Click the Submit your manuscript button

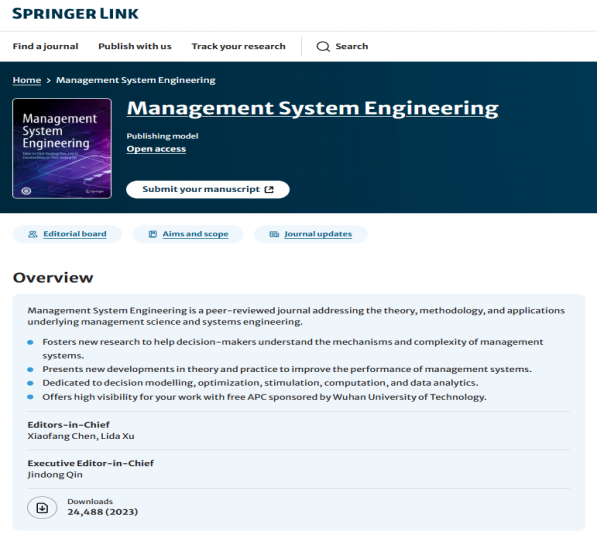[208, 190]
